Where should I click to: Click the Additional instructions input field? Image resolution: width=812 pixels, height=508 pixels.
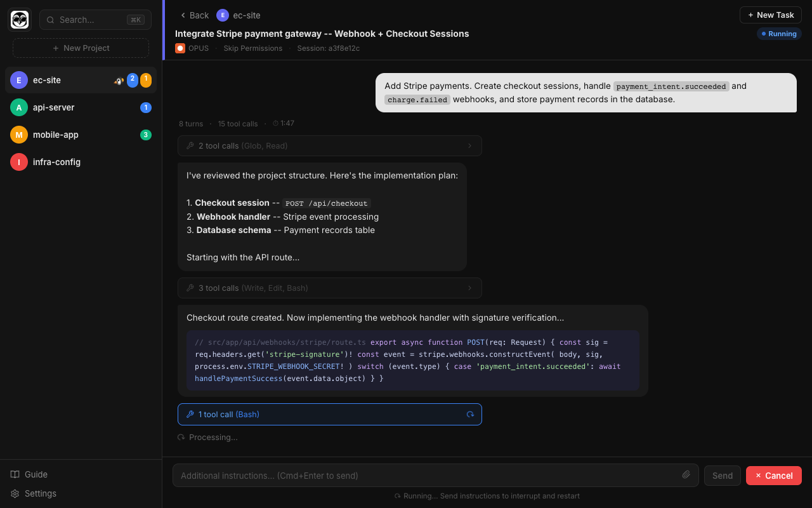click(x=381, y=475)
